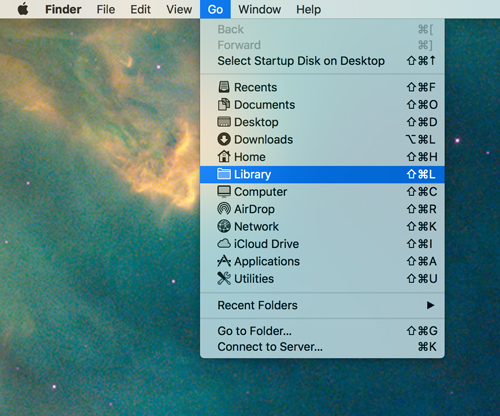Click the Utilities tools icon
Image resolution: width=500 pixels, height=416 pixels.
coord(224,278)
